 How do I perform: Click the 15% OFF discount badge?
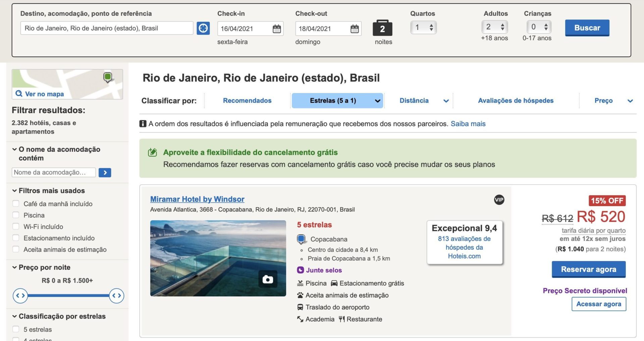click(x=607, y=201)
